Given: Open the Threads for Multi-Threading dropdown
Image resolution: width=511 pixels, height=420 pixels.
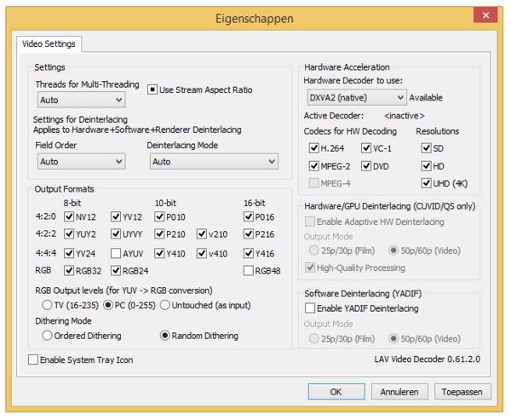Looking at the screenshot, I should [x=80, y=100].
